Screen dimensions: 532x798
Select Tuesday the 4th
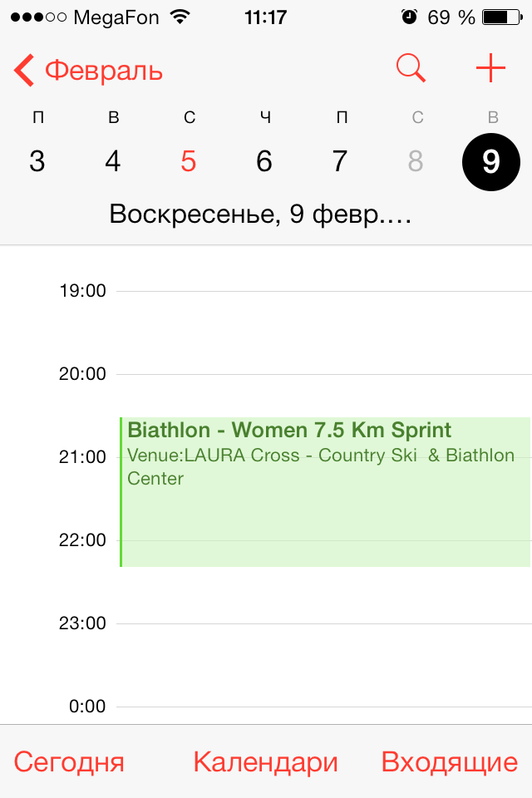tap(113, 161)
